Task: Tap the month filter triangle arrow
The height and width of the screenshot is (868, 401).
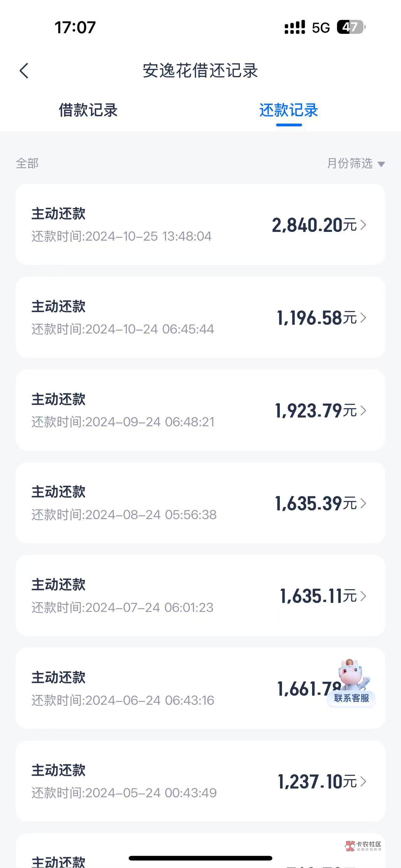Action: 381,165
